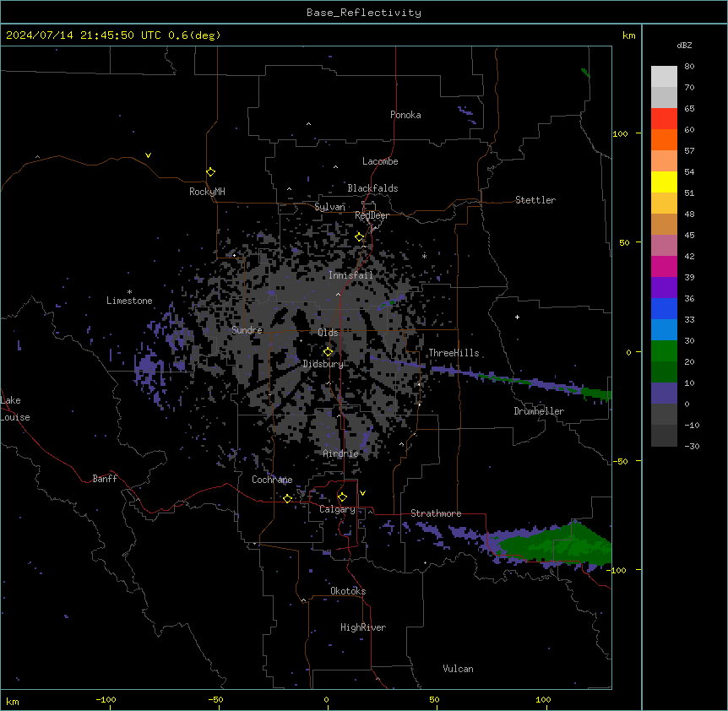This screenshot has height=711, width=728.
Task: Select the asterisk marker east of Innisfail
Action: pyautogui.click(x=424, y=256)
